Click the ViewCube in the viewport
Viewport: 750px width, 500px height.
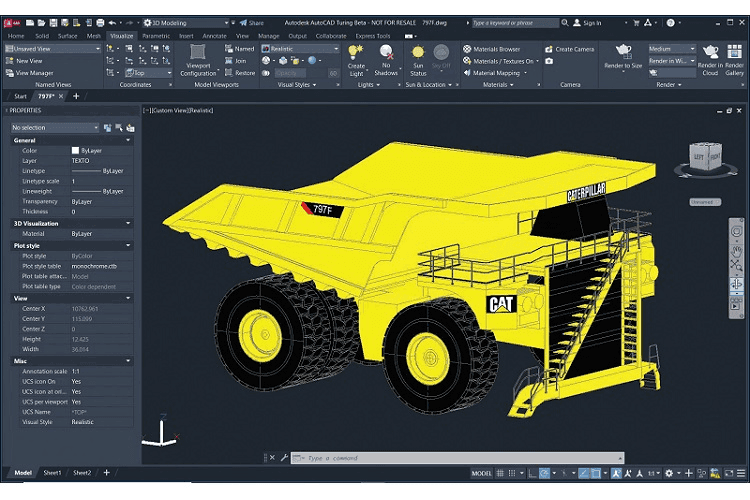[706, 156]
